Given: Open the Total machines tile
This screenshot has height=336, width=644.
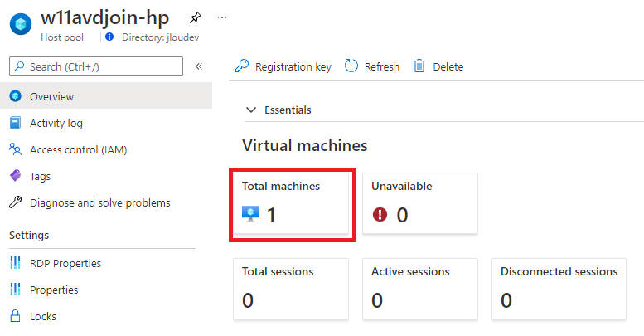Looking at the screenshot, I should [x=291, y=203].
